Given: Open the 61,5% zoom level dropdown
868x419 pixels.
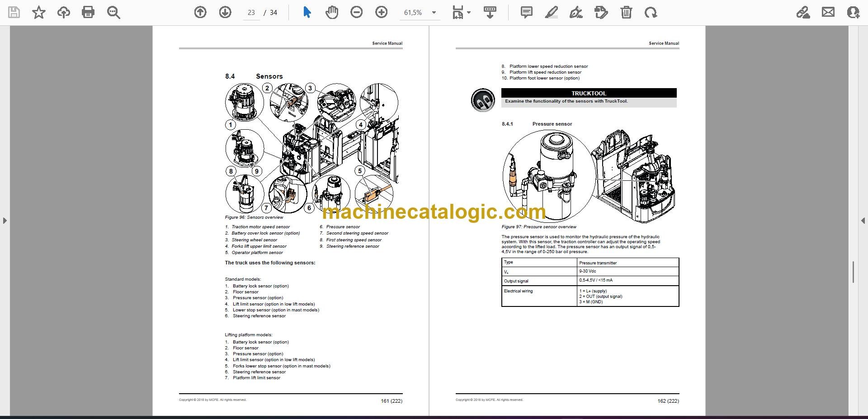Looking at the screenshot, I should [x=420, y=13].
